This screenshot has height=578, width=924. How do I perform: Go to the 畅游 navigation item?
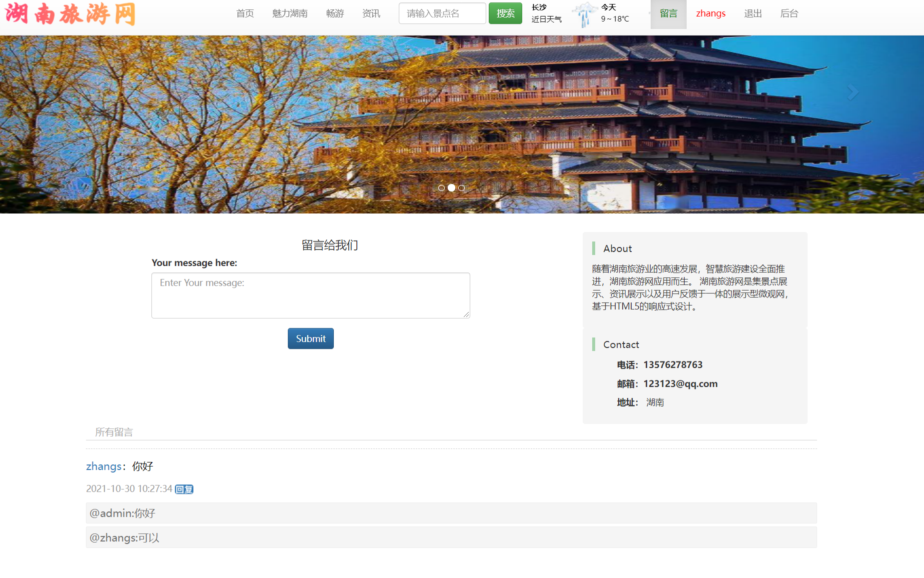pyautogui.click(x=335, y=13)
